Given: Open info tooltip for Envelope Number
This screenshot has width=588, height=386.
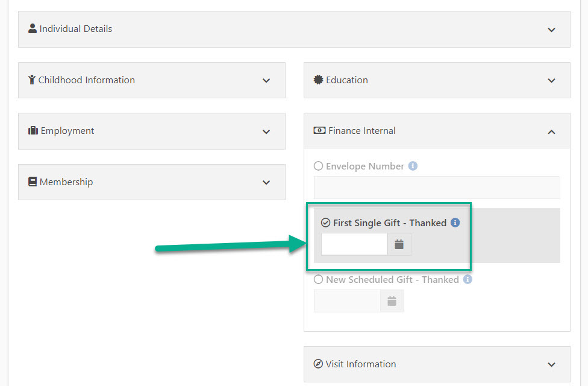Looking at the screenshot, I should pos(413,166).
